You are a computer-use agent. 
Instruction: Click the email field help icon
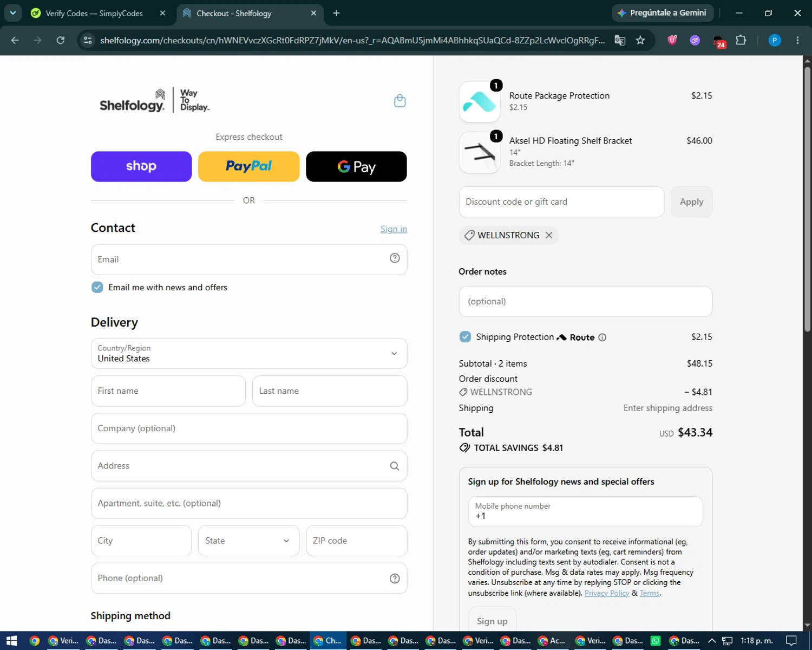395,258
